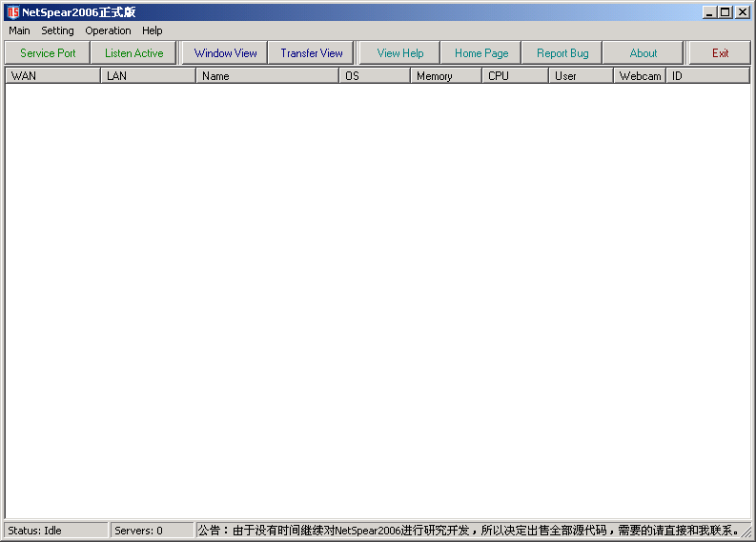Open the Main menu
Screen dimensions: 756x542
[x=19, y=30]
